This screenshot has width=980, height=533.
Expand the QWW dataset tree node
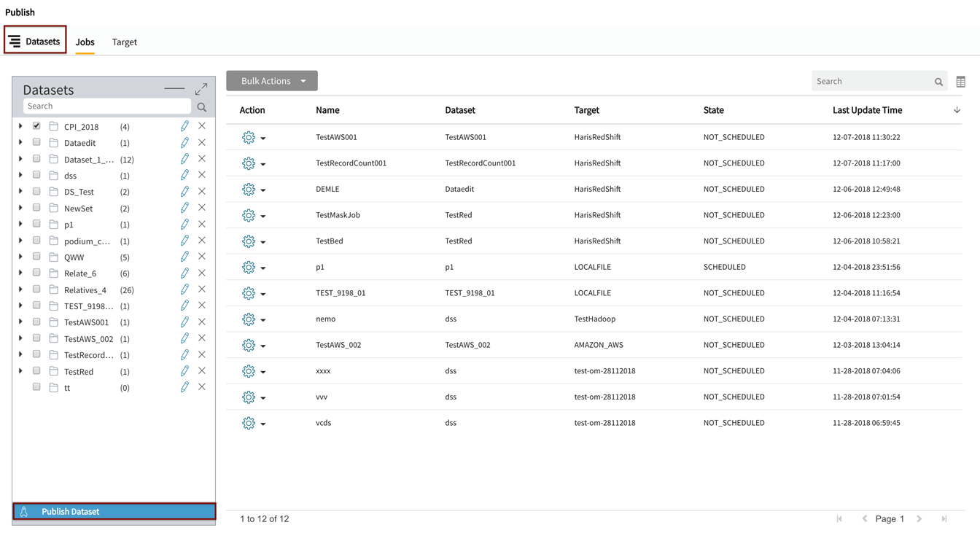(20, 257)
